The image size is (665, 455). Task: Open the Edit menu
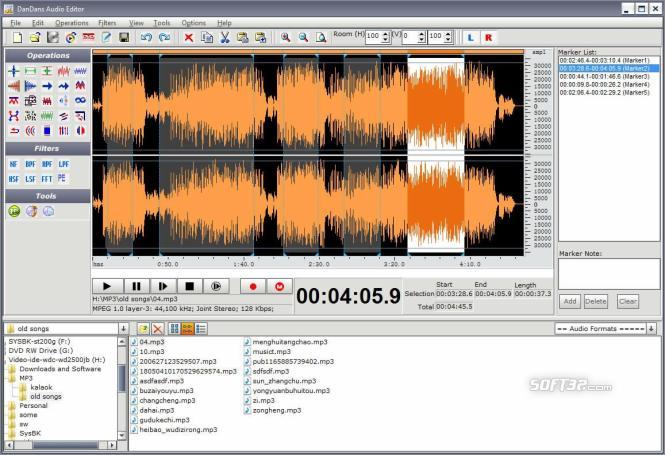click(x=38, y=23)
